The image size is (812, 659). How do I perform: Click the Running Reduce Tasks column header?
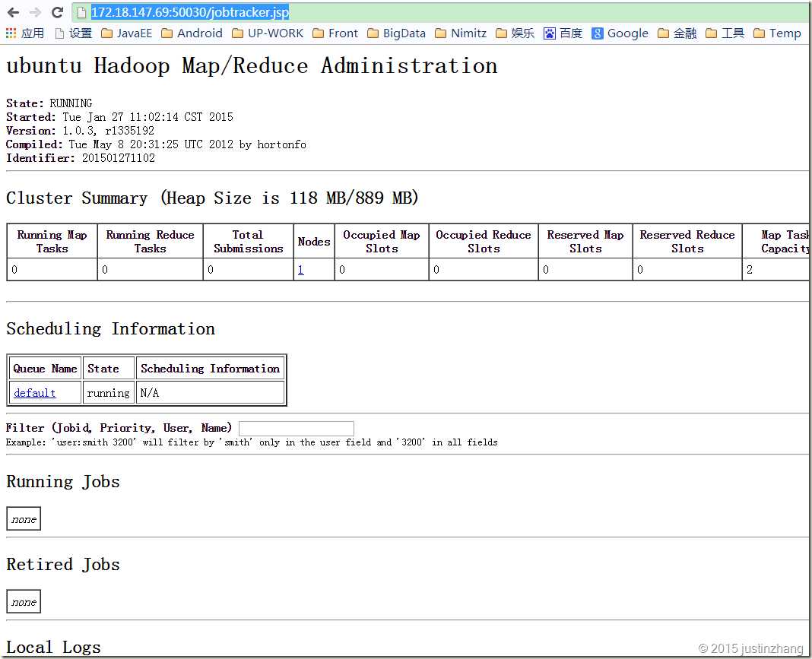[151, 241]
